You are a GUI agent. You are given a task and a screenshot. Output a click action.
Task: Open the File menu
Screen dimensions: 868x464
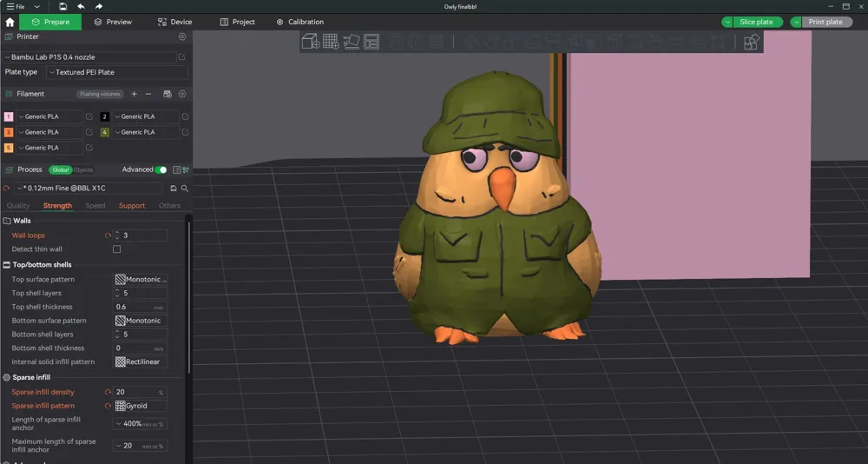[16, 7]
